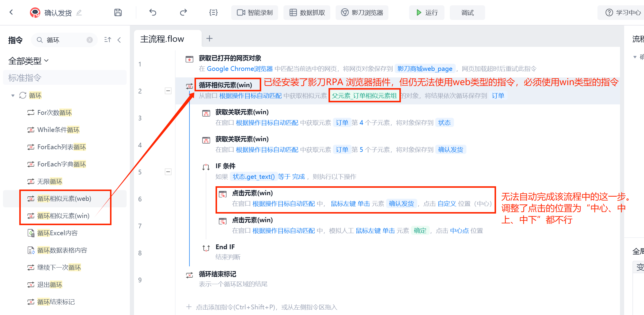
Task: Open 数据抓取 data capture
Action: click(307, 12)
